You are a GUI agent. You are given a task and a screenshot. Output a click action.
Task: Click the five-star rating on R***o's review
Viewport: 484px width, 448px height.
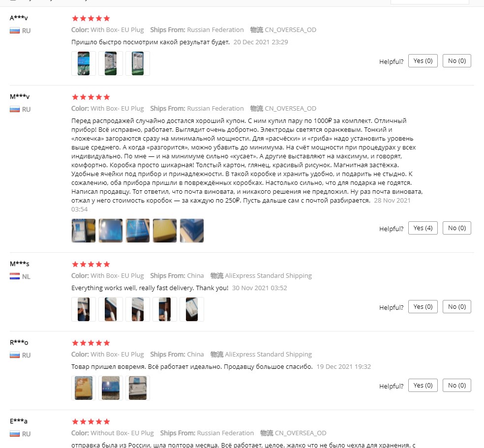click(x=91, y=343)
